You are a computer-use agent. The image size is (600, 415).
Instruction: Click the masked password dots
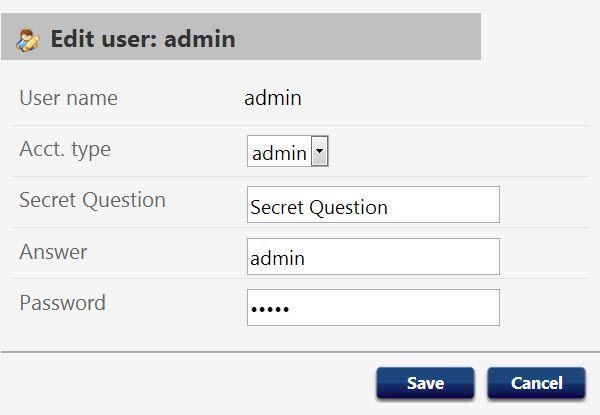(270, 309)
